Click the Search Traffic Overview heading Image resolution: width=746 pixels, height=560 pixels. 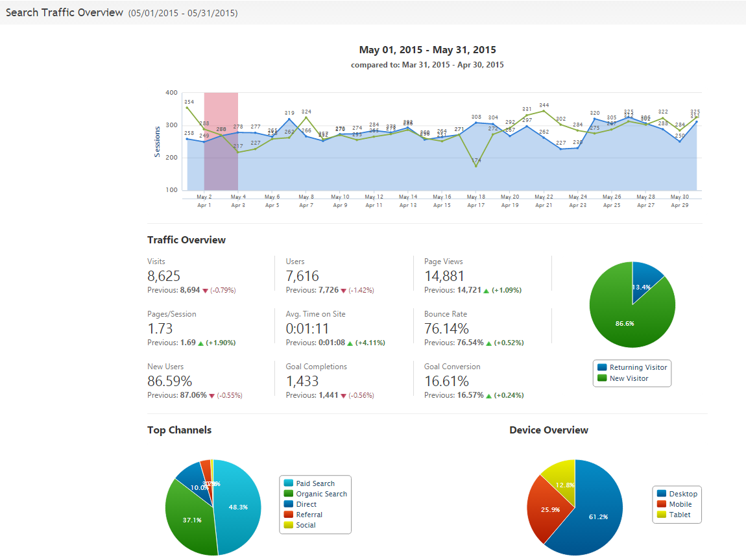coord(64,12)
